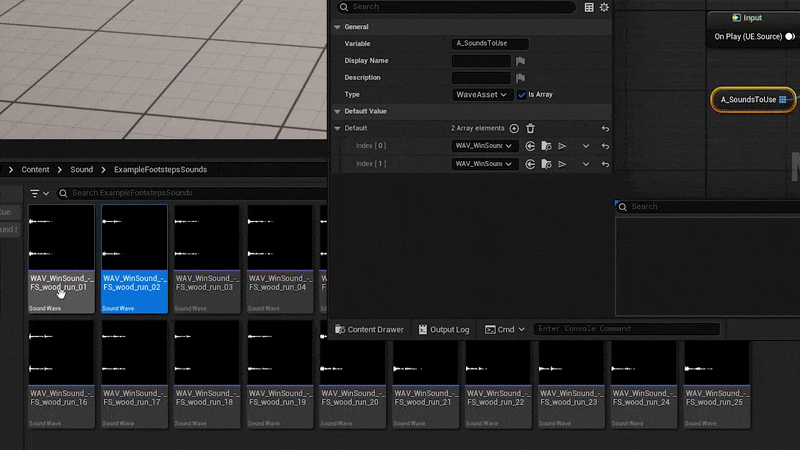
Task: Reset Default array to default value
Action: point(605,129)
